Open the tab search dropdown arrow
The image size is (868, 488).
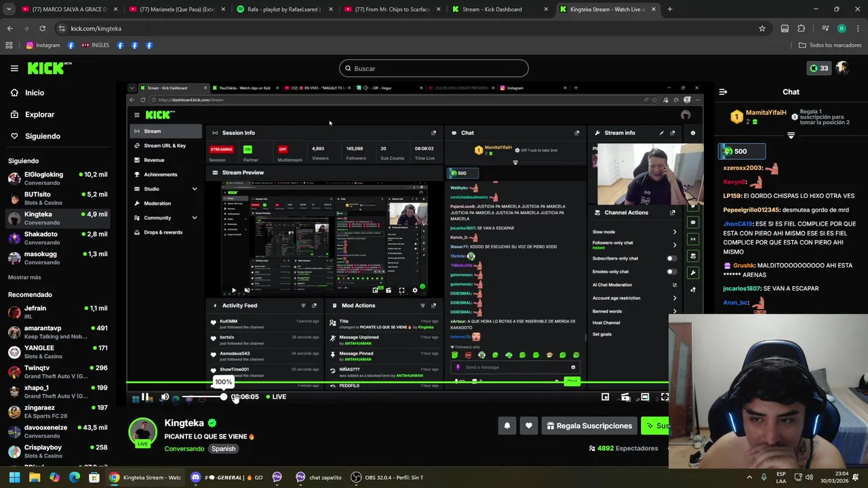pyautogui.click(x=9, y=9)
